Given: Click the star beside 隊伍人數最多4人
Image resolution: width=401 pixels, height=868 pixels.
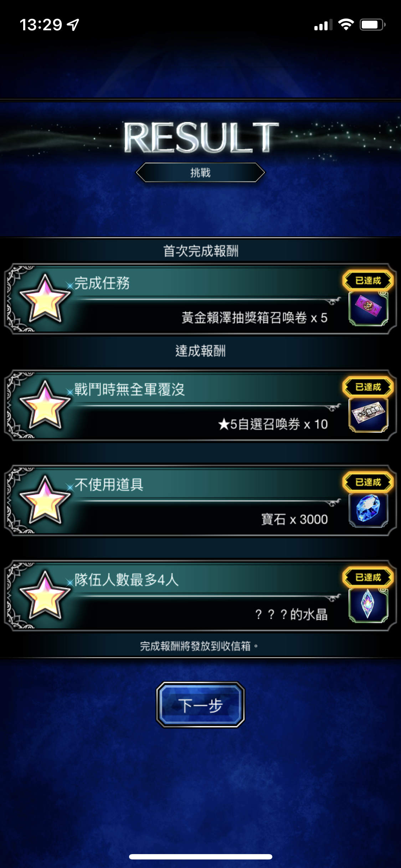Looking at the screenshot, I should [45, 595].
